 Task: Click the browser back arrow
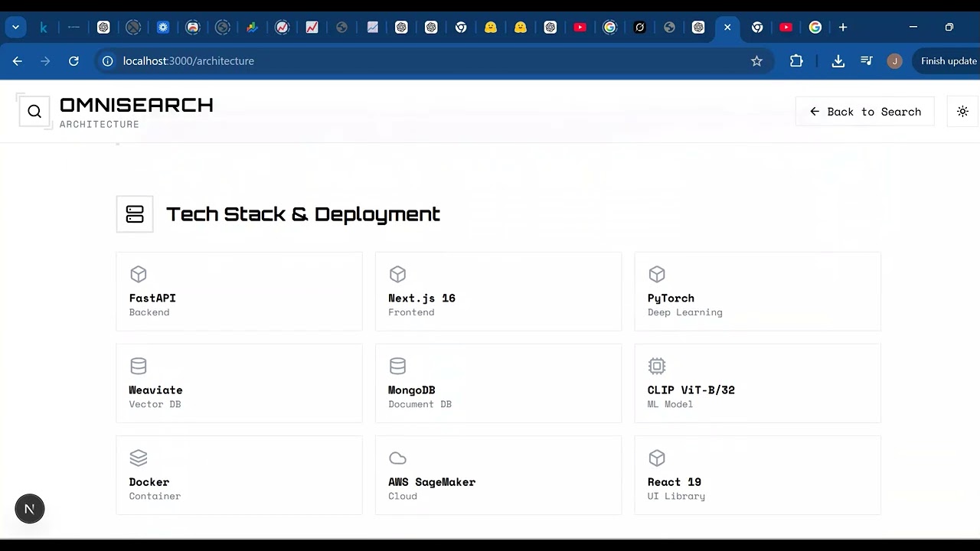pyautogui.click(x=18, y=61)
